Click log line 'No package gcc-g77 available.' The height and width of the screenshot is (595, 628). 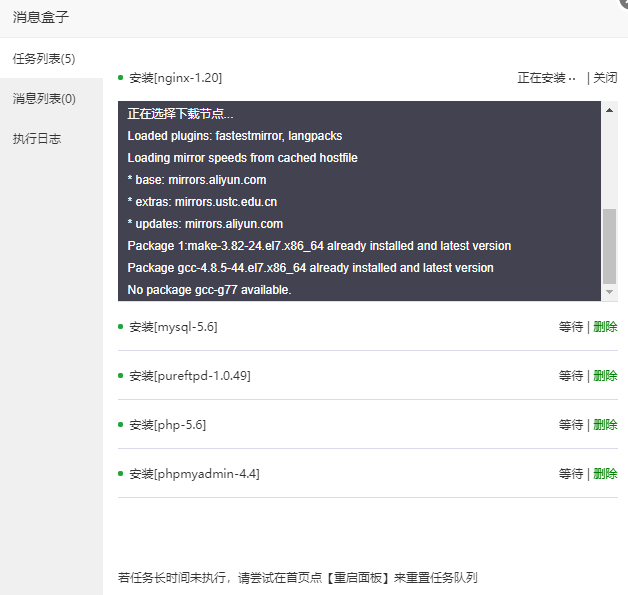[209, 289]
